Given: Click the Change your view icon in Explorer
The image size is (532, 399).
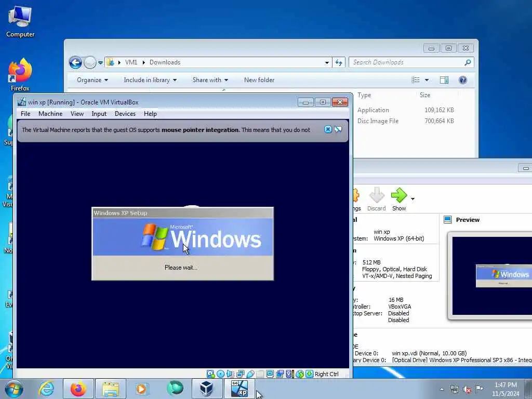Looking at the screenshot, I should [x=416, y=80].
